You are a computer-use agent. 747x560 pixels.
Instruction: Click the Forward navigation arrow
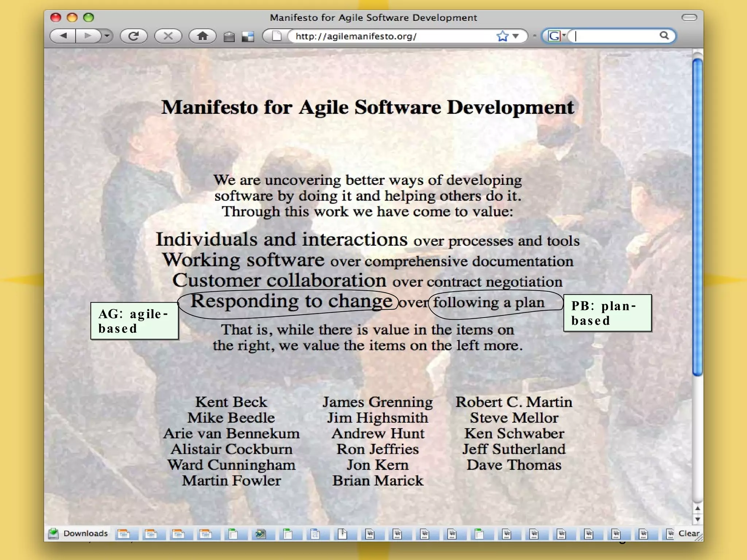tap(88, 36)
